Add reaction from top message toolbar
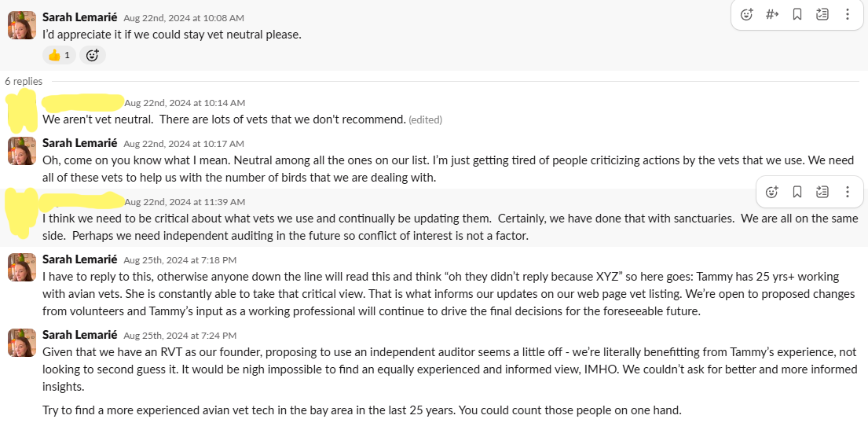The height and width of the screenshot is (430, 868). 747,14
